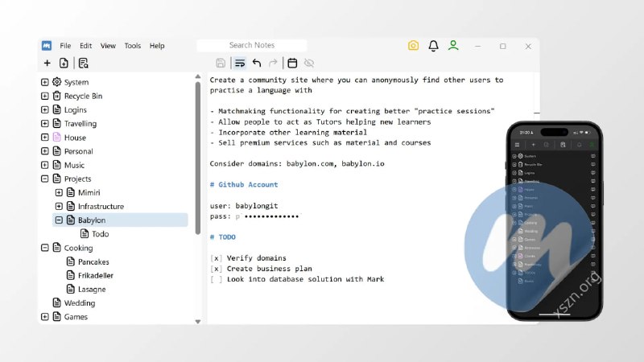
Task: Expand the Travelling tree node
Action: coord(45,123)
